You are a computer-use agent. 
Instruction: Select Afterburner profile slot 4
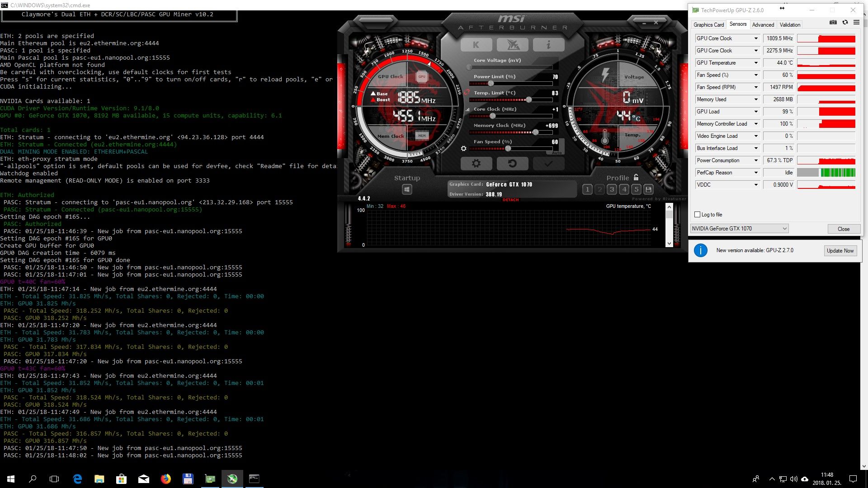(x=624, y=189)
